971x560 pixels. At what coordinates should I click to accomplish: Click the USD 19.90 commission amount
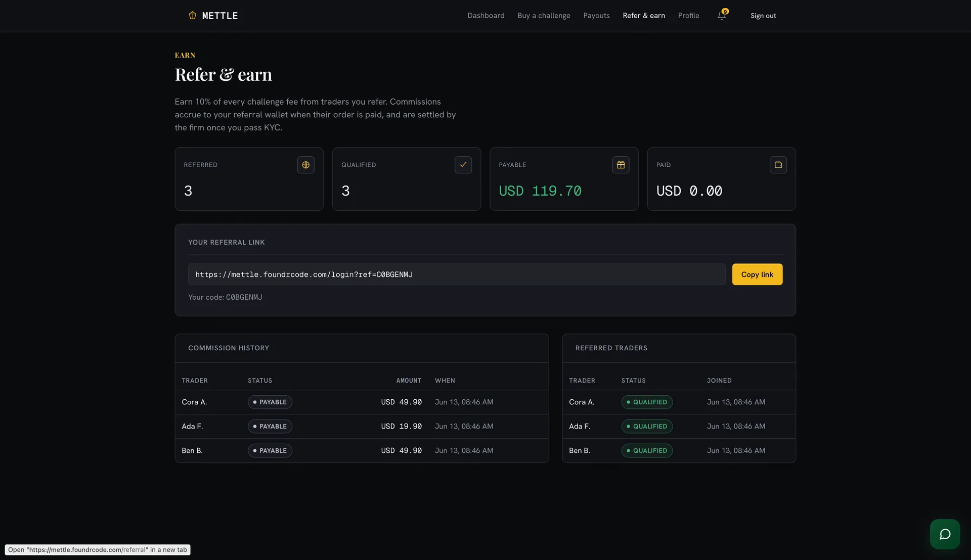[401, 427]
